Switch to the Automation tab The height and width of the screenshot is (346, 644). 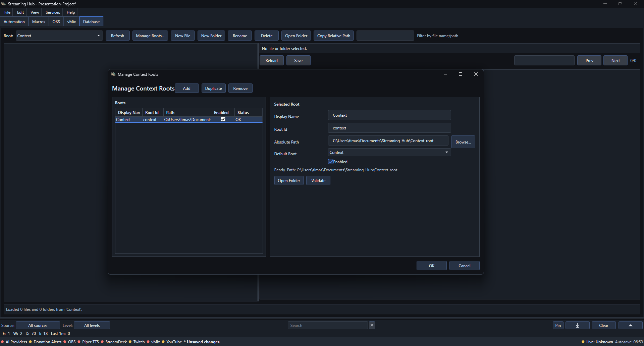(14, 21)
